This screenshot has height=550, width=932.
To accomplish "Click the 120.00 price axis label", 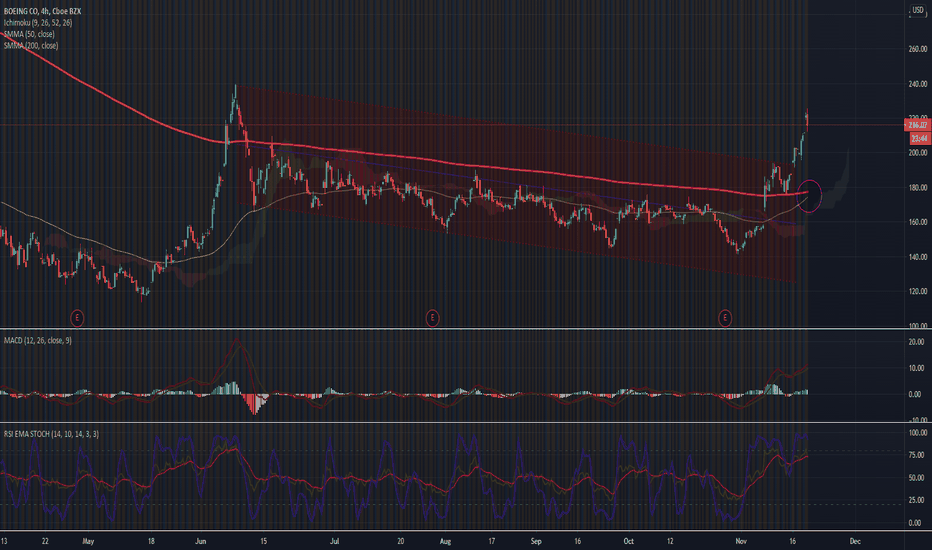I will click(x=918, y=291).
